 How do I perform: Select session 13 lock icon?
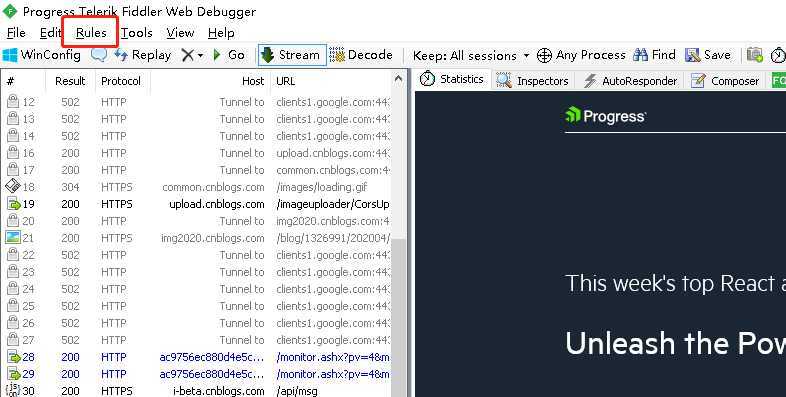click(13, 119)
